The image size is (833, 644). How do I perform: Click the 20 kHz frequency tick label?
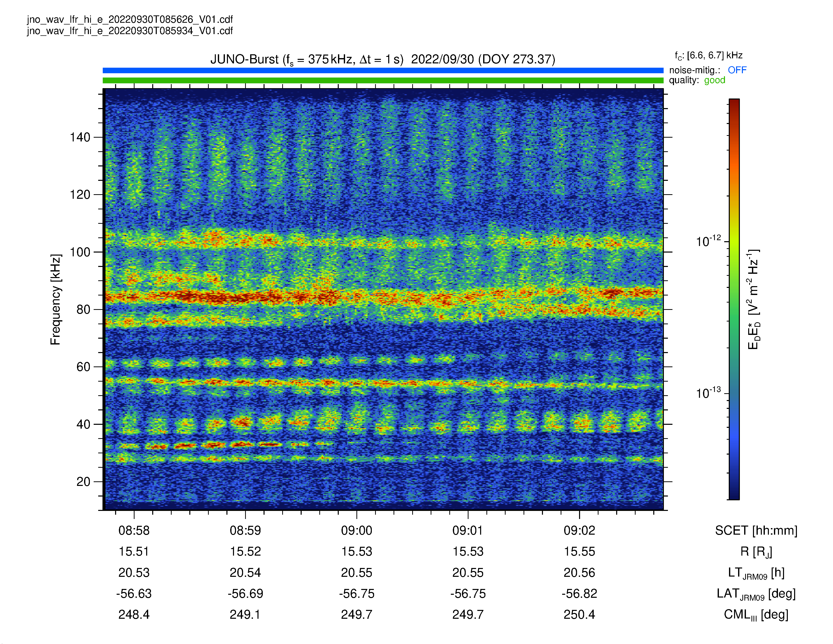coord(84,481)
